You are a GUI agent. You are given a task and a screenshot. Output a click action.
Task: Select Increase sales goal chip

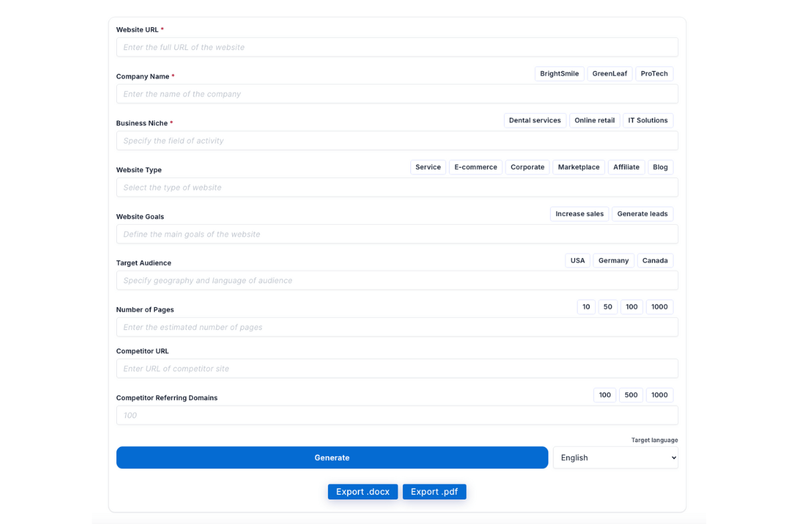click(x=579, y=214)
